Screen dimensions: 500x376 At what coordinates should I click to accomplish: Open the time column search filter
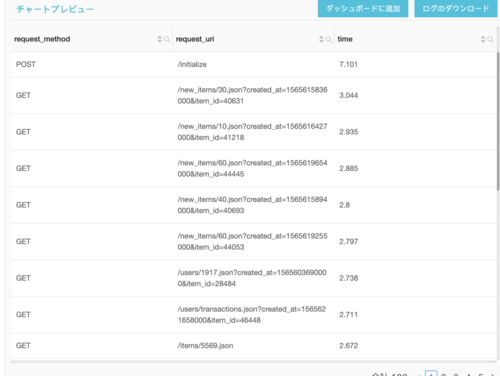click(490, 39)
